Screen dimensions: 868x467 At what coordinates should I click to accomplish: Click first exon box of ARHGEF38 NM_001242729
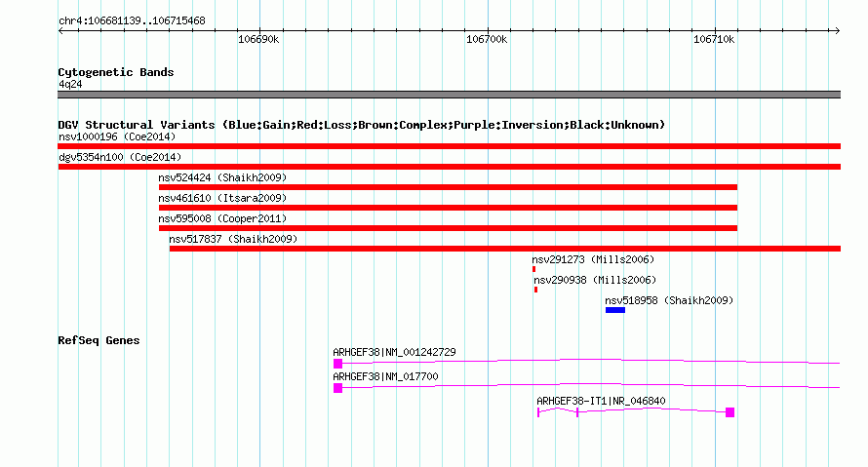(337, 364)
